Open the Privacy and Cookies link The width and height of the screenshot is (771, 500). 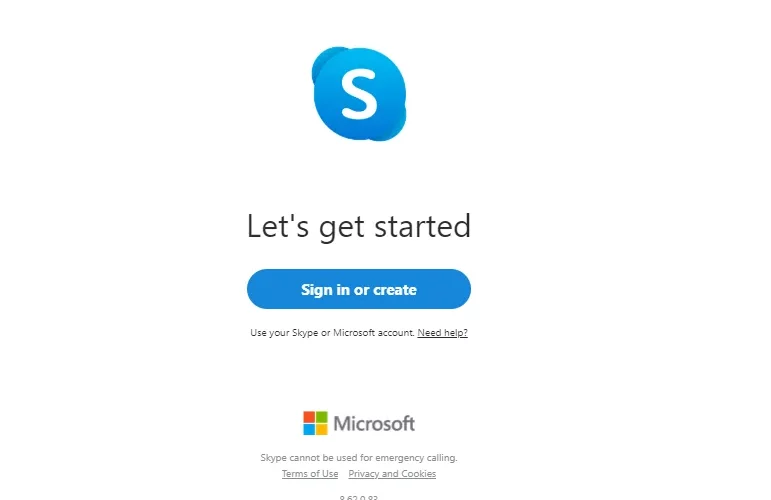click(392, 474)
